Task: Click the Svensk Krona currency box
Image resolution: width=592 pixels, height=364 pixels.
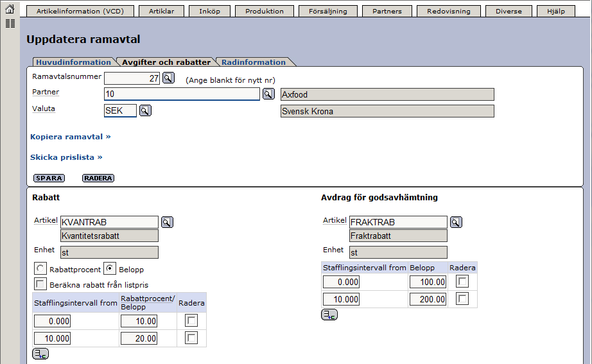Action: pyautogui.click(x=387, y=111)
